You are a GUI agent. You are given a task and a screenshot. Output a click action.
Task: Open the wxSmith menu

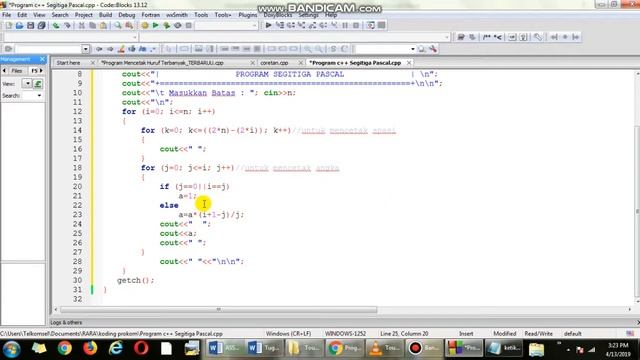pos(177,15)
